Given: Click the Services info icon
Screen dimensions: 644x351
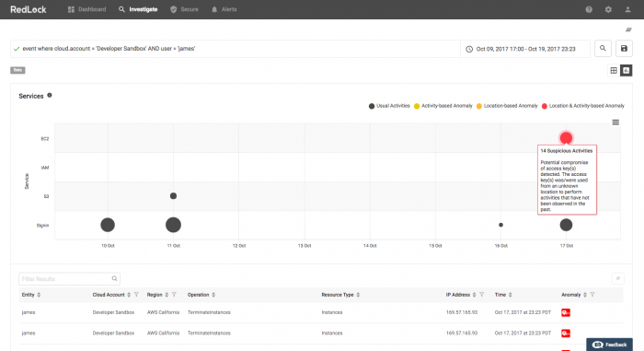Looking at the screenshot, I should coord(50,96).
